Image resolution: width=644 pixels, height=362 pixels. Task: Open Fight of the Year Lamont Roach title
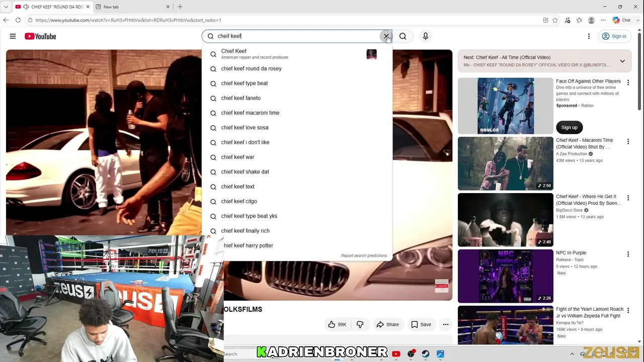(590, 313)
